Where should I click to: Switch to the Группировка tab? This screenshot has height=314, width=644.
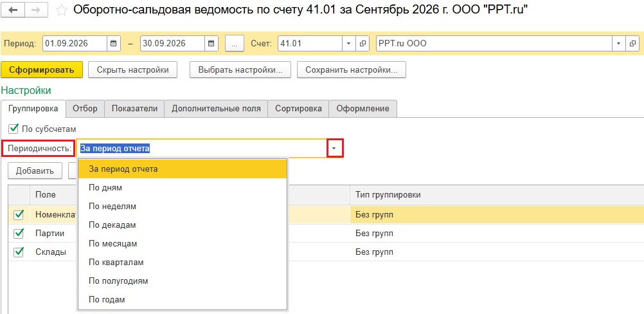[x=33, y=109]
